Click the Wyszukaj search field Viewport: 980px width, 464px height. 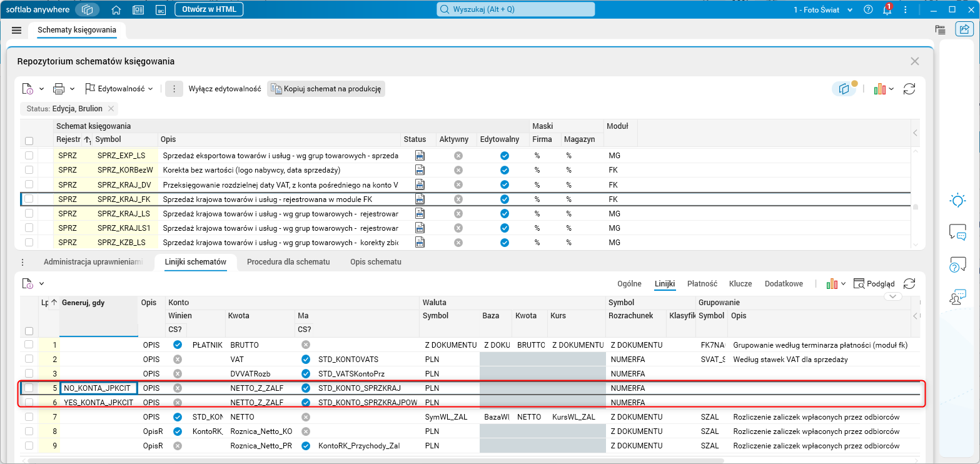(x=515, y=9)
